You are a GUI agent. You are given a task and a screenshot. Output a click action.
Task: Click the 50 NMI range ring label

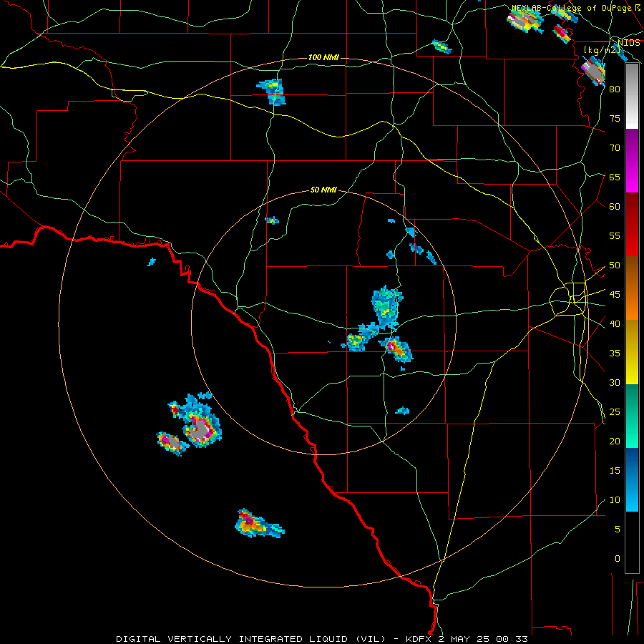(x=323, y=190)
